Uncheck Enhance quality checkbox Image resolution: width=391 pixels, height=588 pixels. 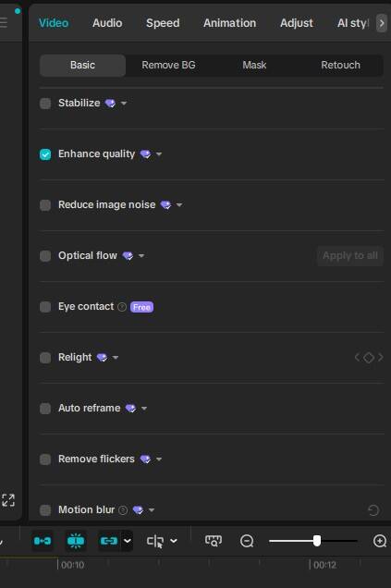click(45, 154)
